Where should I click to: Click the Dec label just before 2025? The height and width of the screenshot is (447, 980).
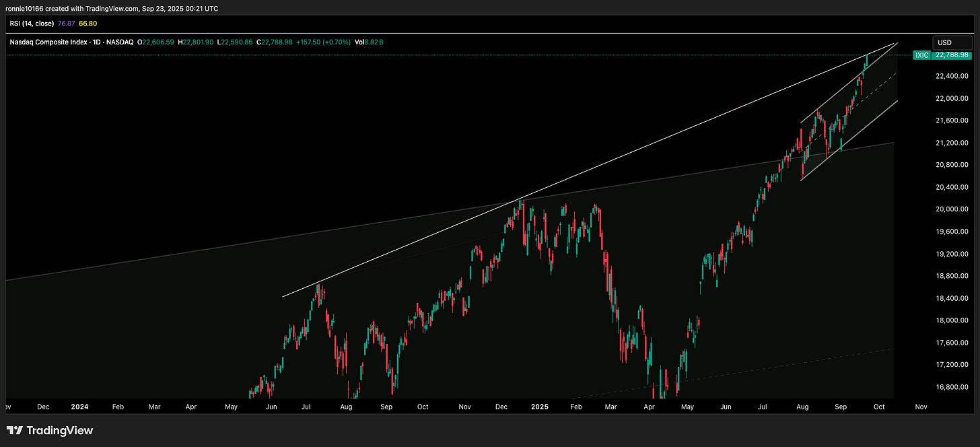(x=503, y=407)
